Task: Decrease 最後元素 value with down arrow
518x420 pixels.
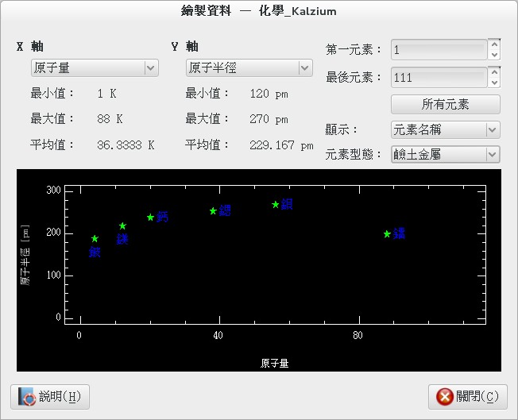Action: click(494, 83)
